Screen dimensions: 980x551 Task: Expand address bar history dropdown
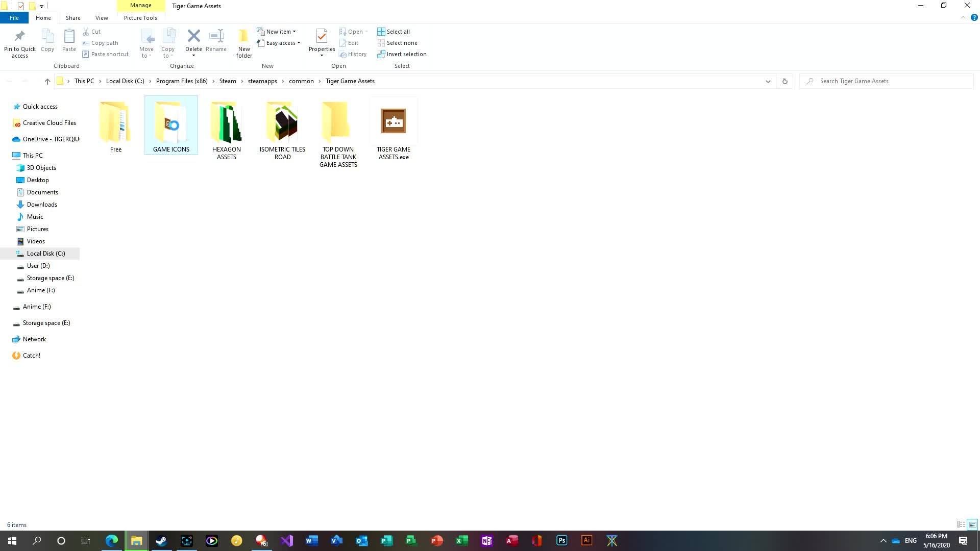[x=768, y=81]
